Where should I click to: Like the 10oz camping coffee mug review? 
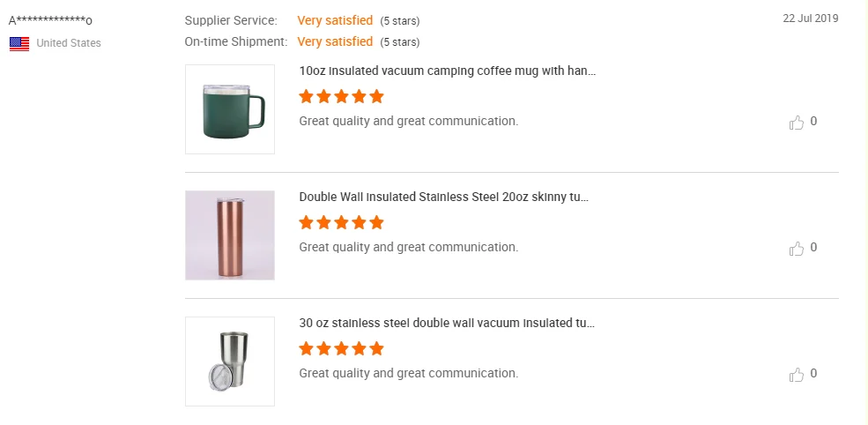coord(796,122)
